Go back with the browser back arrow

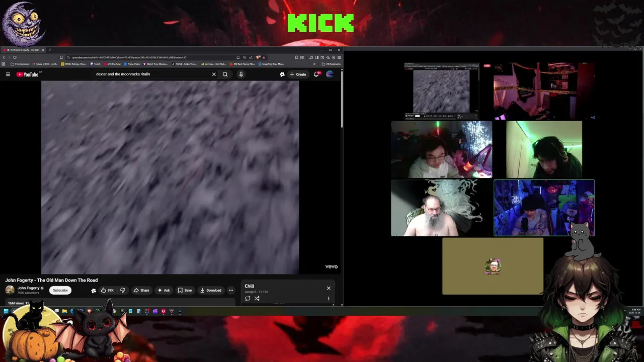point(4,57)
